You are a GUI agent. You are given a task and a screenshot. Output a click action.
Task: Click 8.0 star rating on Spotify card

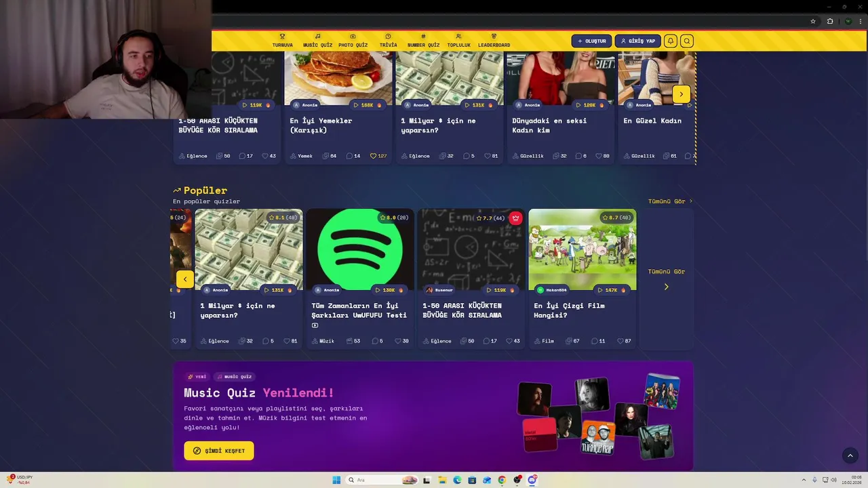point(394,218)
